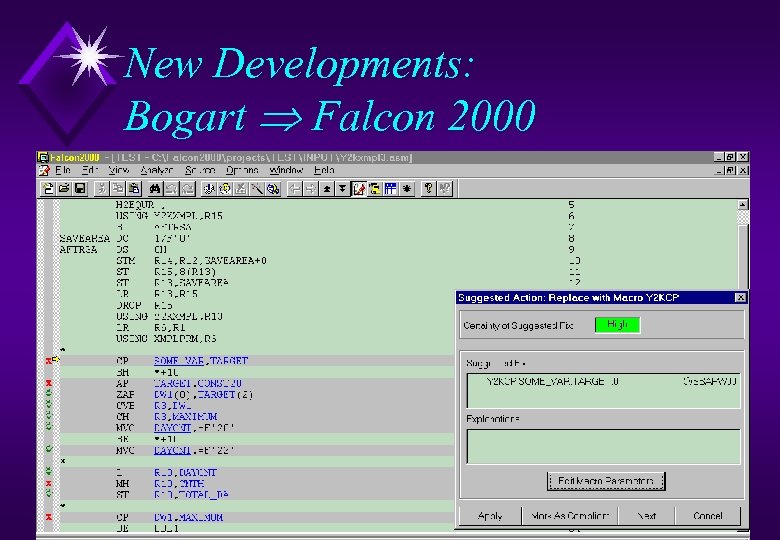Image resolution: width=780 pixels, height=540 pixels.
Task: Click the pressed red pencil edit icon
Action: 359,188
